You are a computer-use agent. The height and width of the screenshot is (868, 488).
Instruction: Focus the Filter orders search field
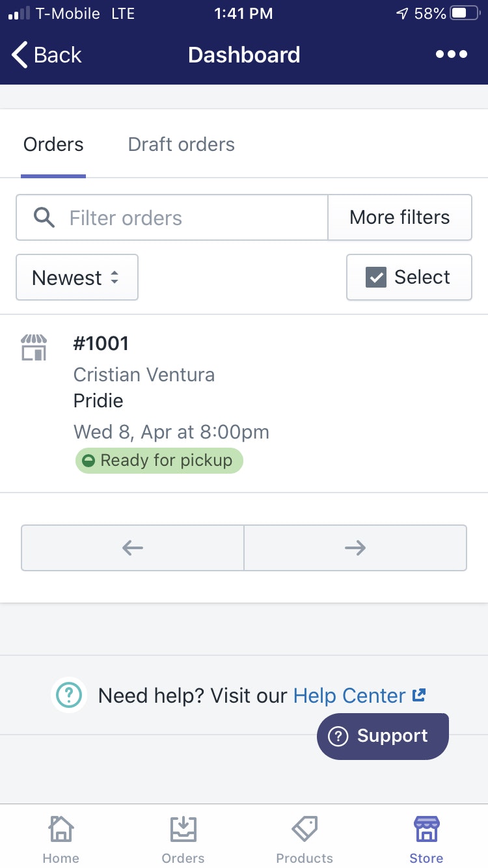coord(189,217)
